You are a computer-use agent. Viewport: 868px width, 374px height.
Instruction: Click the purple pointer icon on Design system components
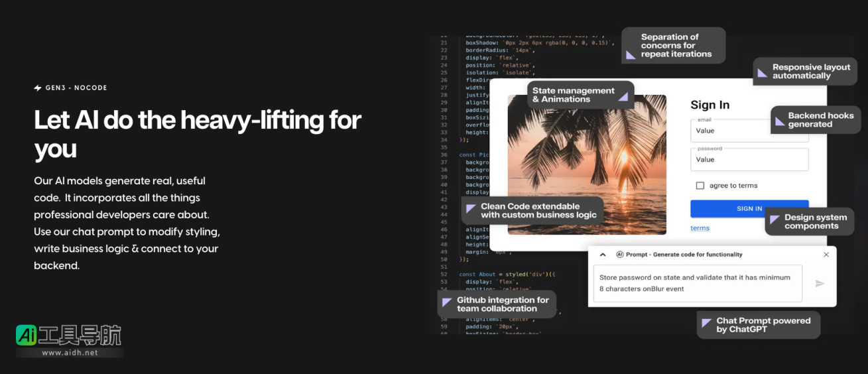pyautogui.click(x=775, y=221)
